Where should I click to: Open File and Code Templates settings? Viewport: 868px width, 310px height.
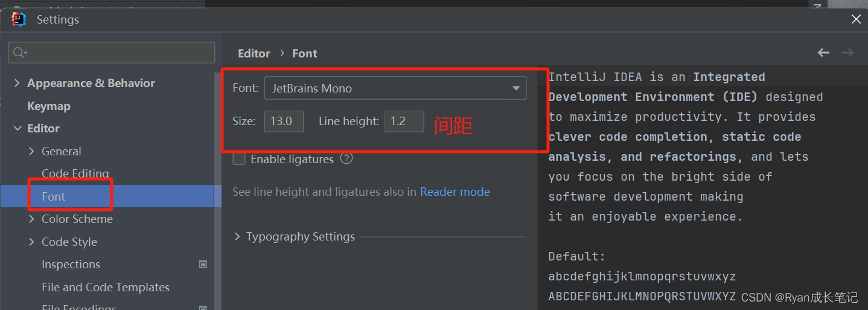click(106, 287)
